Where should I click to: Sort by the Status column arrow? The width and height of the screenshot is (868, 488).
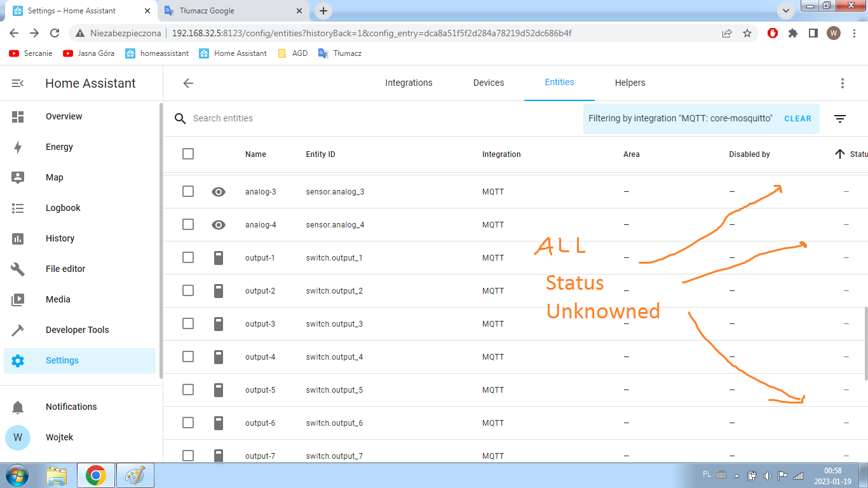pyautogui.click(x=840, y=154)
